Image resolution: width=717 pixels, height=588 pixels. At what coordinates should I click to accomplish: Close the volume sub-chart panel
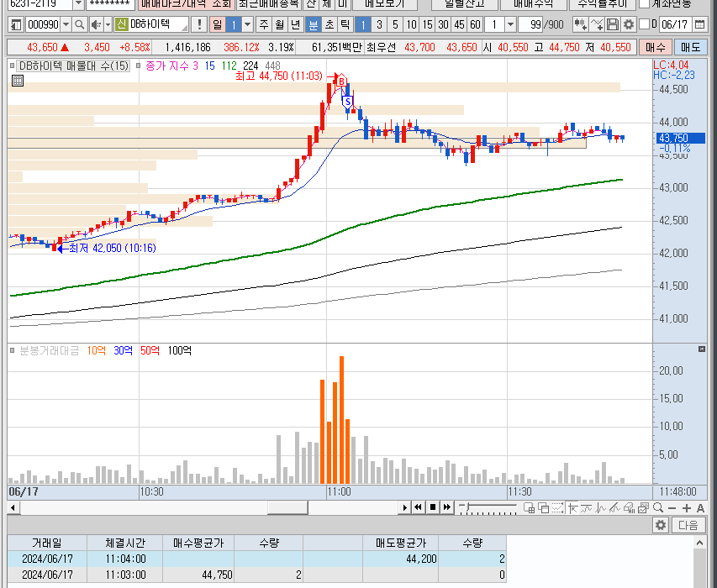click(702, 349)
